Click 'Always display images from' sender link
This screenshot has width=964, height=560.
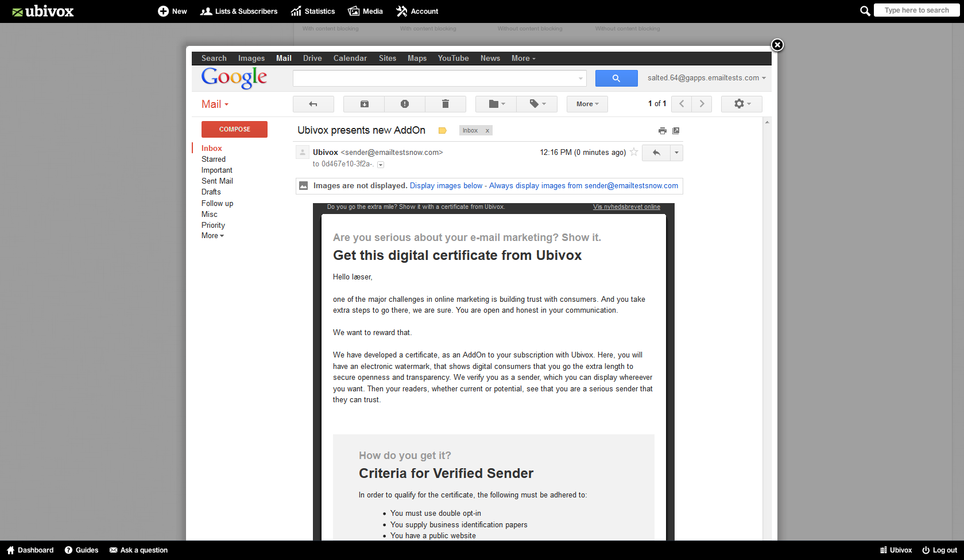(583, 185)
